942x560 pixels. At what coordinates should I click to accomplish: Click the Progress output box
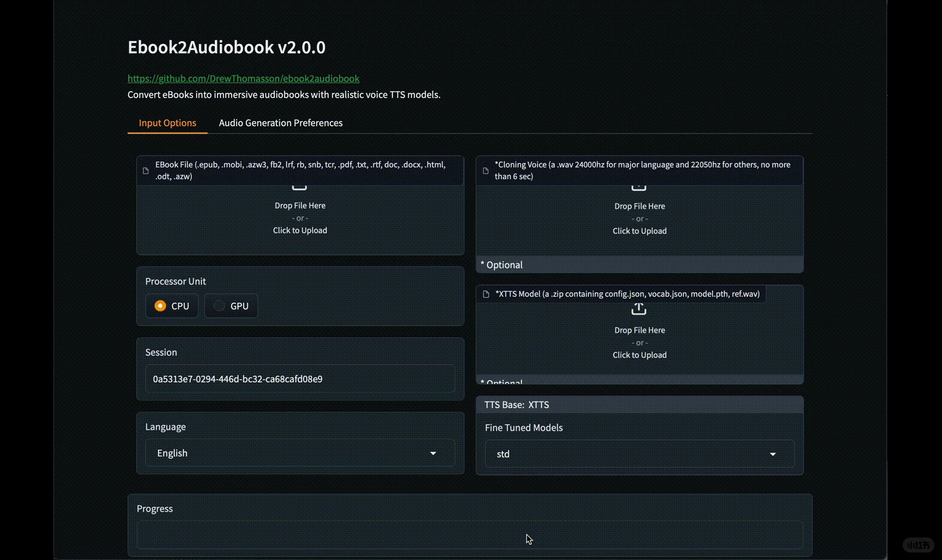tap(469, 534)
